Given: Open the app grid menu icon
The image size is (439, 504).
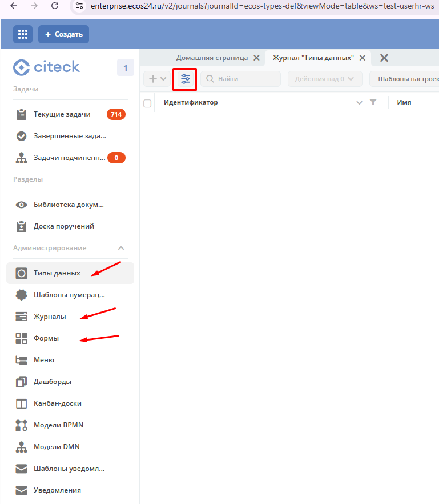Looking at the screenshot, I should [23, 34].
